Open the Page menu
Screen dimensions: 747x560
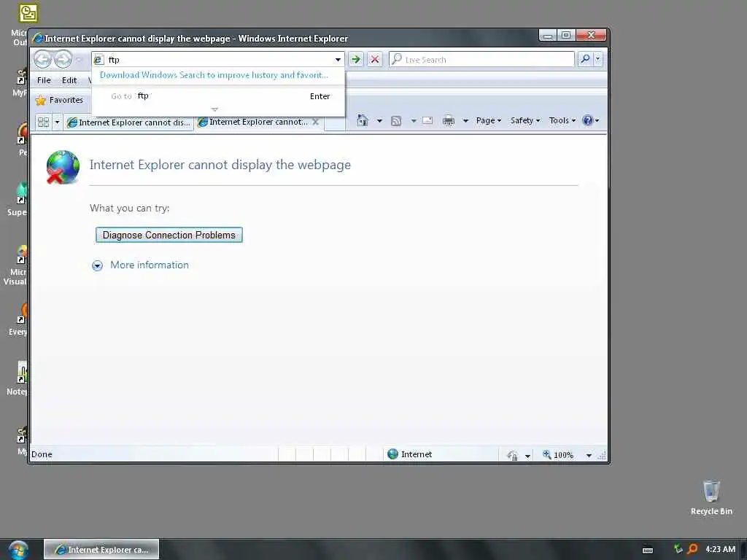489,120
